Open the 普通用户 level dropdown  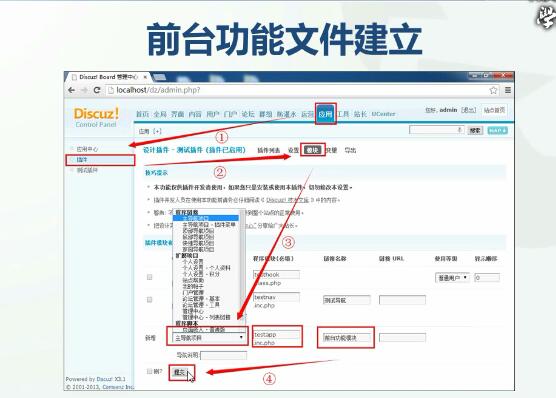[452, 278]
